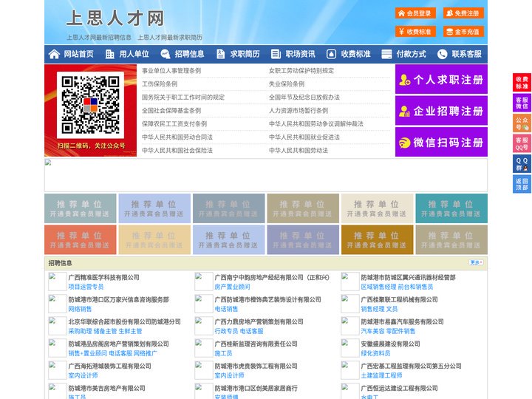Open 招聘信息 navigation item
This screenshot has height=399, width=532.
pyautogui.click(x=189, y=54)
